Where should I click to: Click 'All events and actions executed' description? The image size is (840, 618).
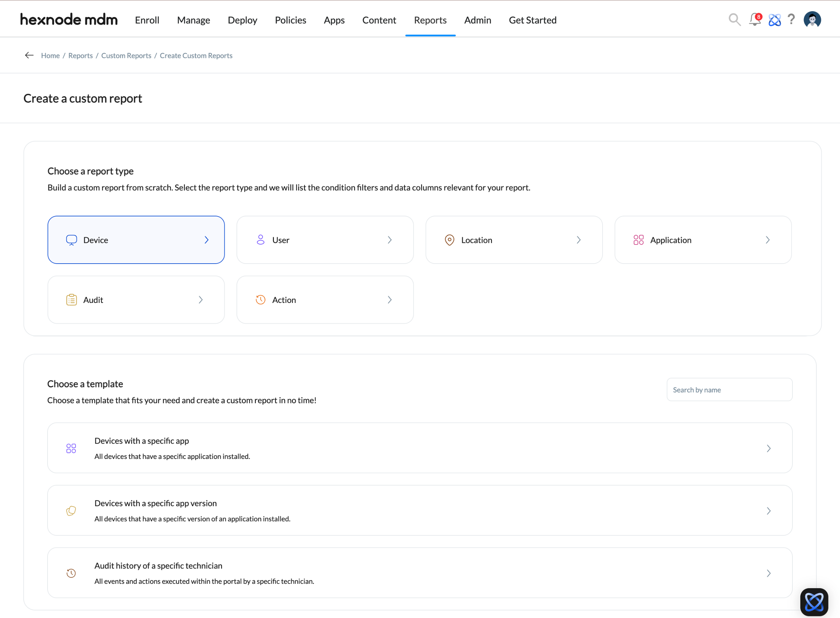click(x=204, y=581)
